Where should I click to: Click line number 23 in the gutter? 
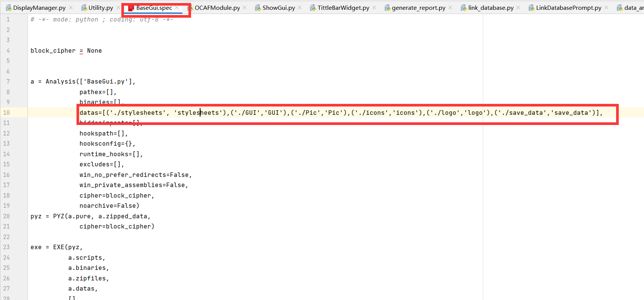point(6,247)
